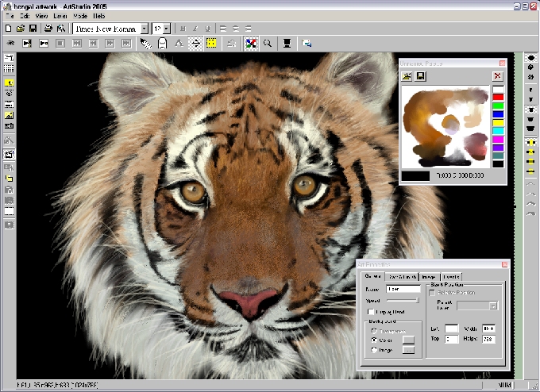Select the Color background radio button
The image size is (540, 392).
375,339
